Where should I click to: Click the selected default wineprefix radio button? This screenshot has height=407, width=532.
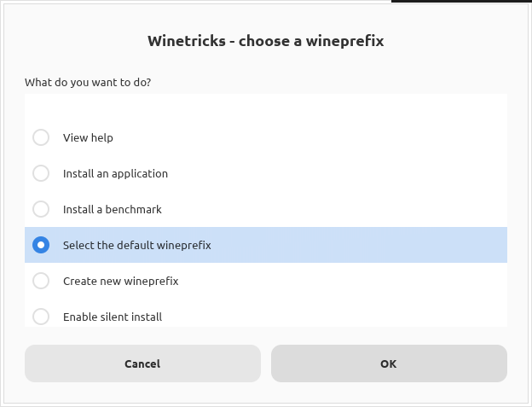click(x=41, y=245)
